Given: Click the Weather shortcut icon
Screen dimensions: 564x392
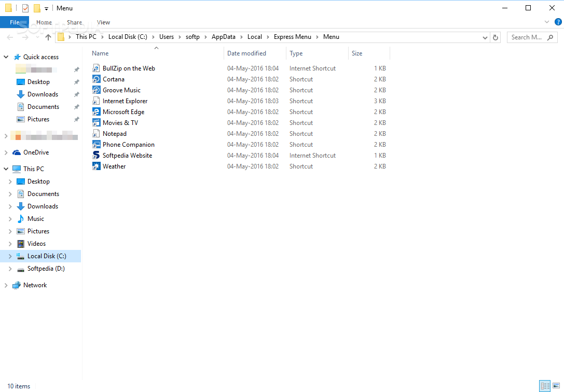Looking at the screenshot, I should point(96,166).
